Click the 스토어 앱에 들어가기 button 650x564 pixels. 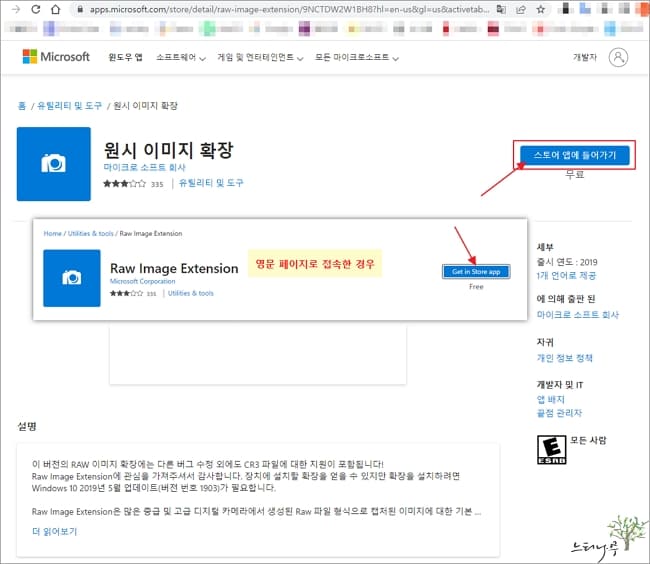click(x=575, y=155)
